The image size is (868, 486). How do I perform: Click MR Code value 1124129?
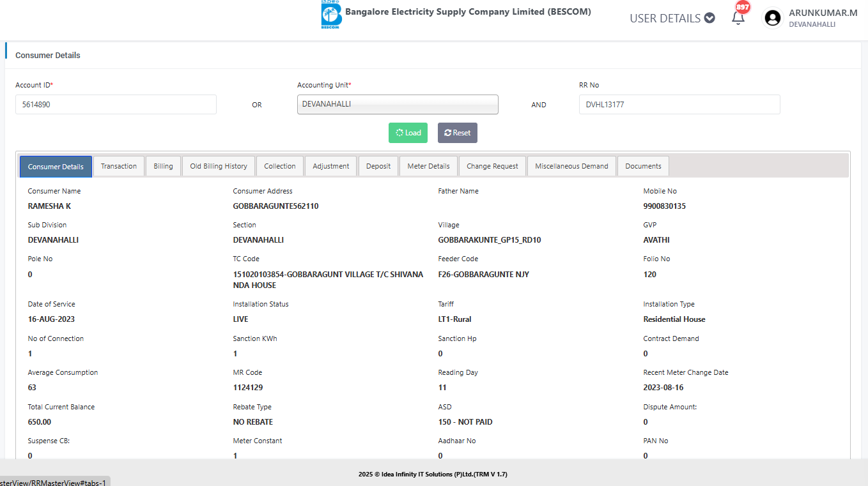coord(248,388)
